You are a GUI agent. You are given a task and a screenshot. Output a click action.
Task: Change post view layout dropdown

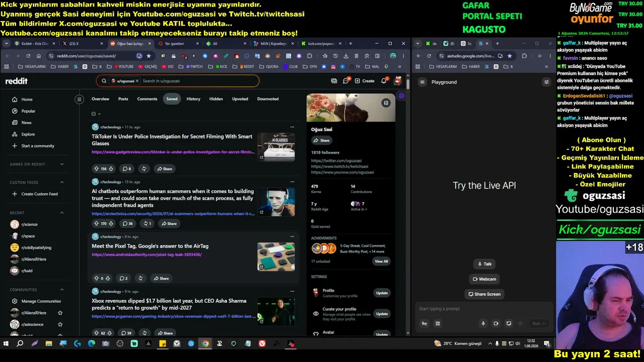click(96, 114)
